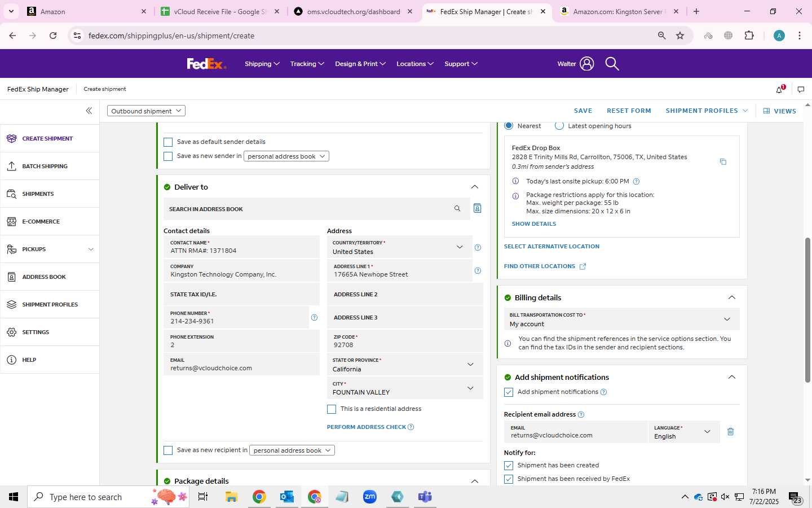Open recipient personal address book dropdown
The height and width of the screenshot is (508, 812).
click(292, 450)
